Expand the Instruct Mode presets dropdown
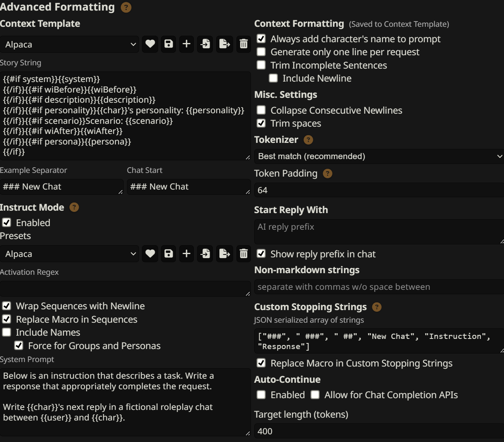Image resolution: width=504 pixels, height=442 pixels. point(69,254)
